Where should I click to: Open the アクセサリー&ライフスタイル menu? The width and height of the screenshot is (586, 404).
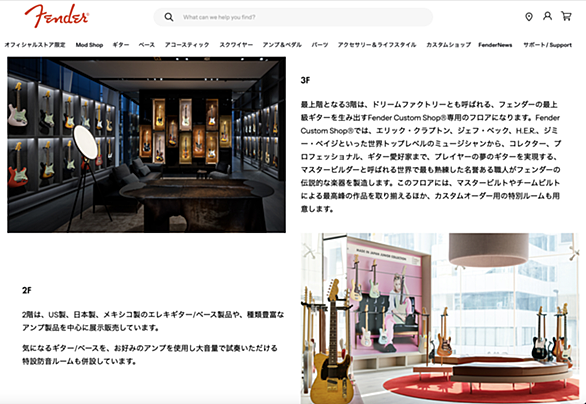coord(377,45)
